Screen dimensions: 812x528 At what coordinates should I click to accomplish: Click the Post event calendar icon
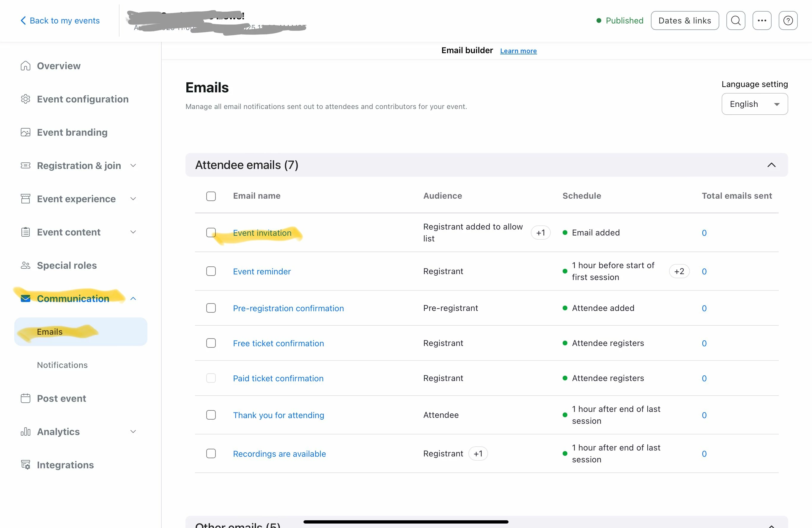point(26,398)
